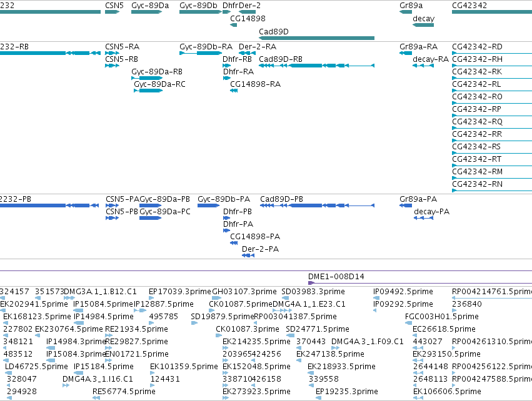Select the EK101359.5prime EST label

pyautogui.click(x=184, y=367)
